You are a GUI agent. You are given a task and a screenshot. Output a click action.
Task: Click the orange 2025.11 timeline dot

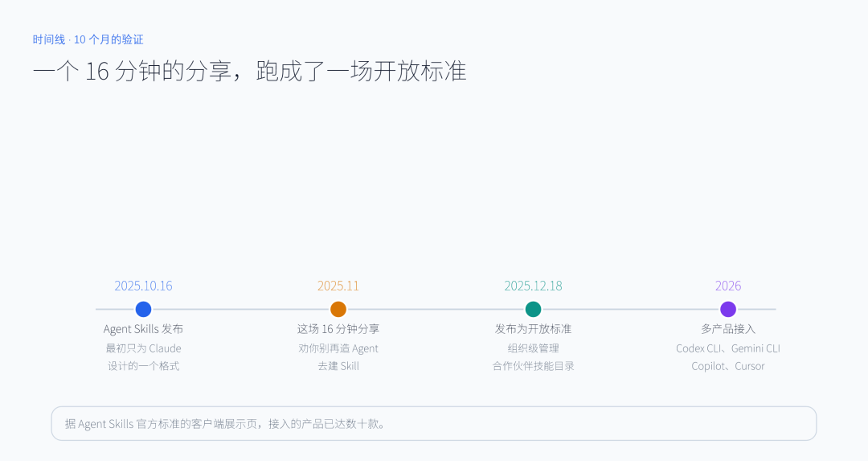point(338,309)
